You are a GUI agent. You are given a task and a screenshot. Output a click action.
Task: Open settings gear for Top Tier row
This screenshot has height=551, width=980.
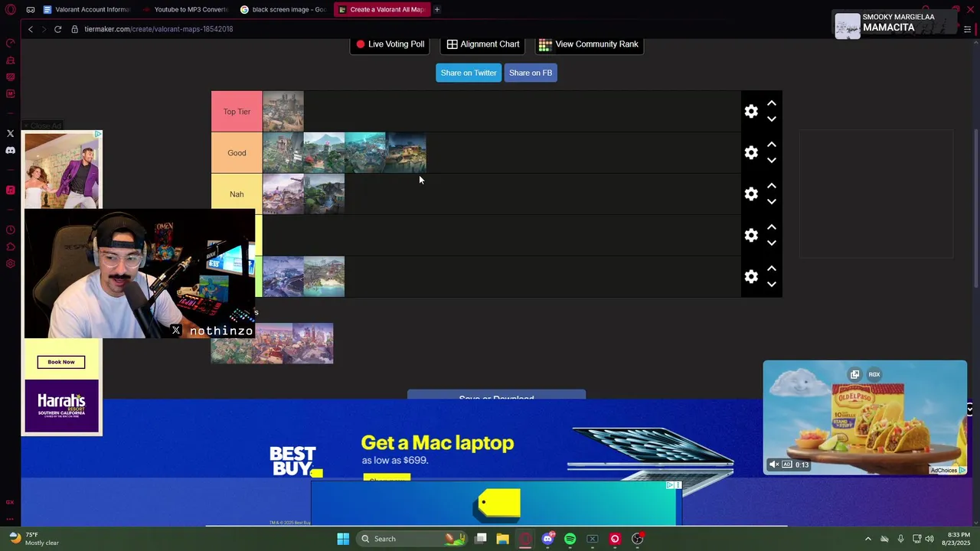click(x=751, y=112)
